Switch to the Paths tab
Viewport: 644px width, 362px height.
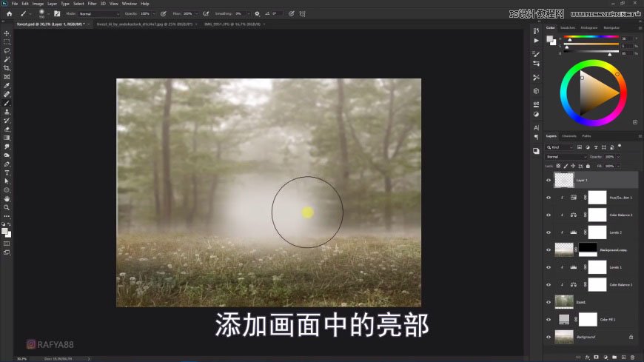click(586, 136)
